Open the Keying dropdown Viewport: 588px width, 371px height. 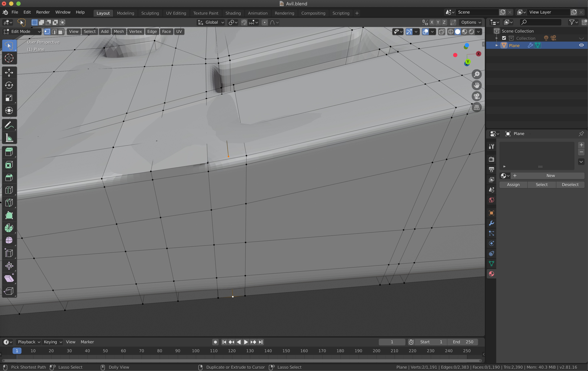pos(52,342)
